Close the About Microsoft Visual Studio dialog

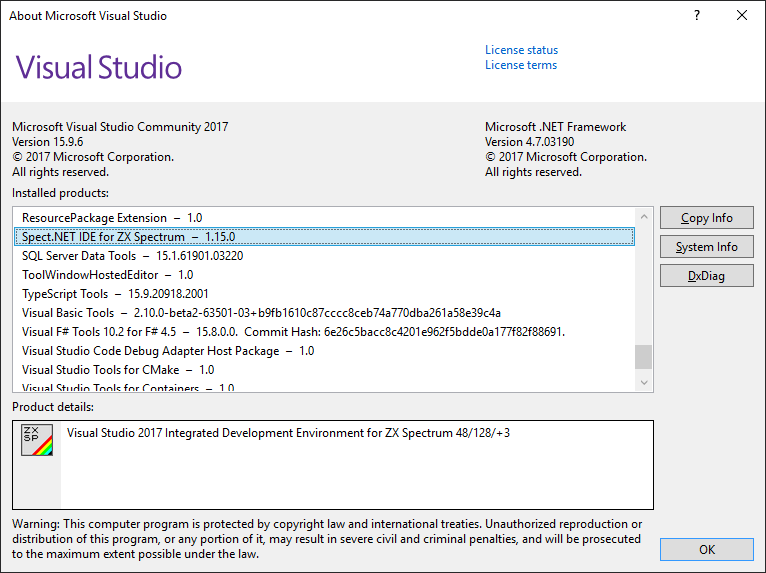742,15
